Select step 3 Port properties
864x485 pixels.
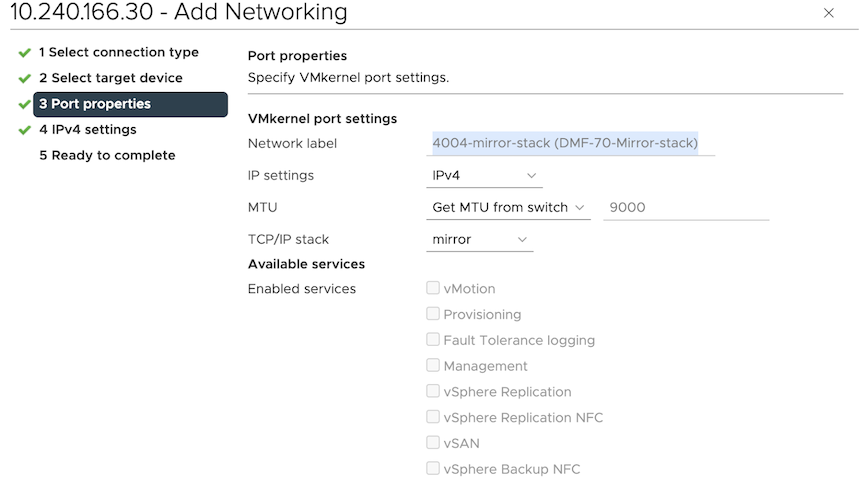click(131, 104)
